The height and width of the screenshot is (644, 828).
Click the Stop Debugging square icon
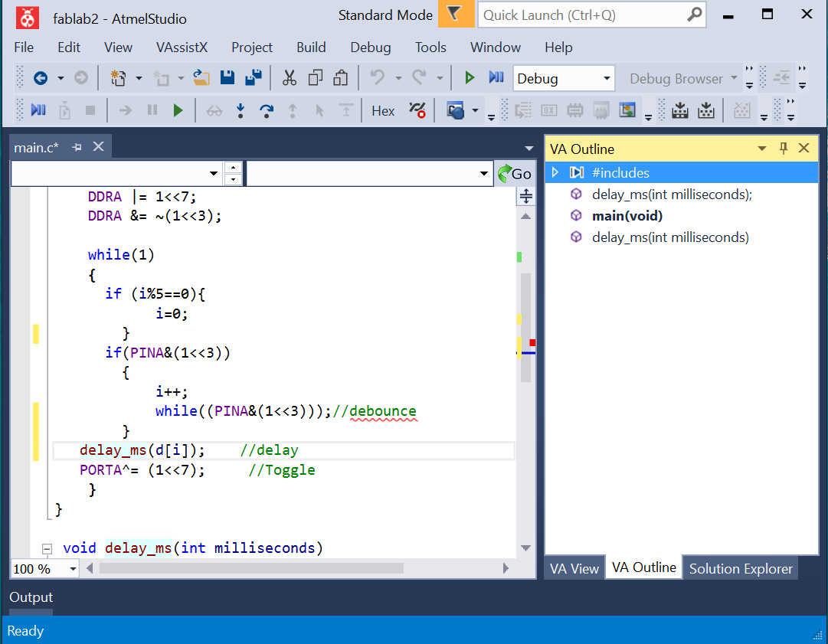tap(90, 110)
